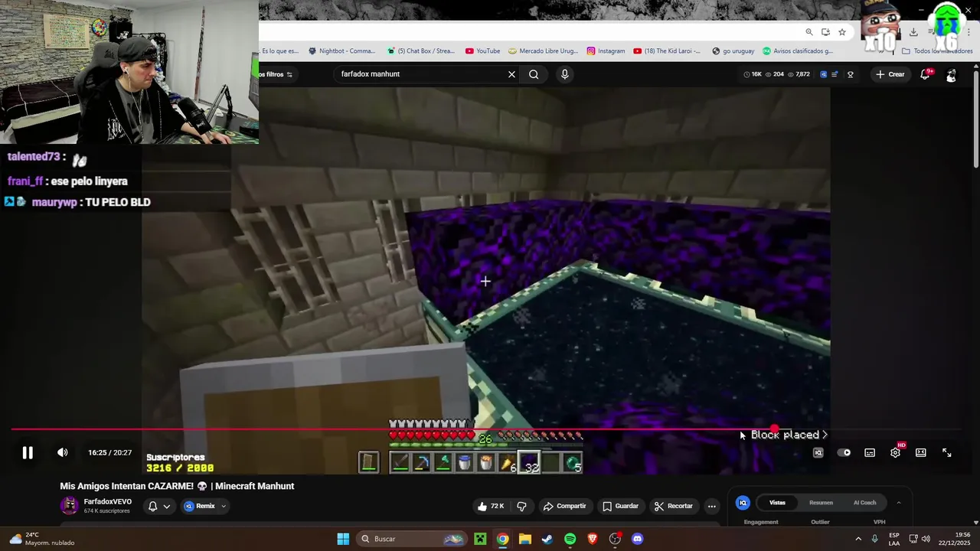Click the vidIQ list icon in header
Image resolution: width=980 pixels, height=551 pixels.
pos(835,74)
